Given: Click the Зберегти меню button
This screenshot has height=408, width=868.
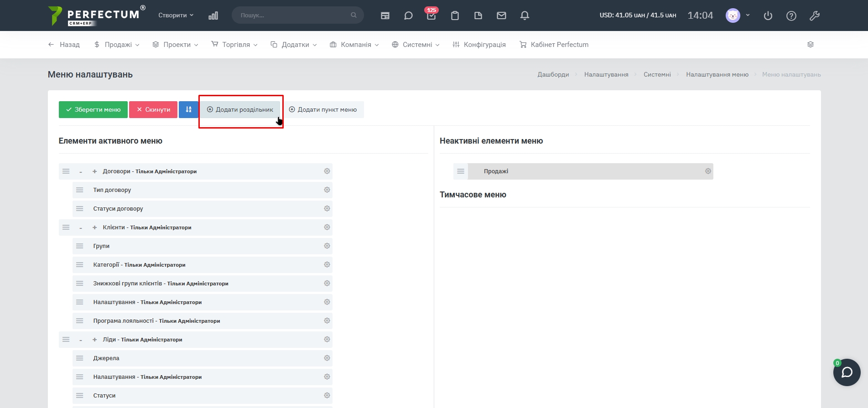Looking at the screenshot, I should [x=93, y=109].
